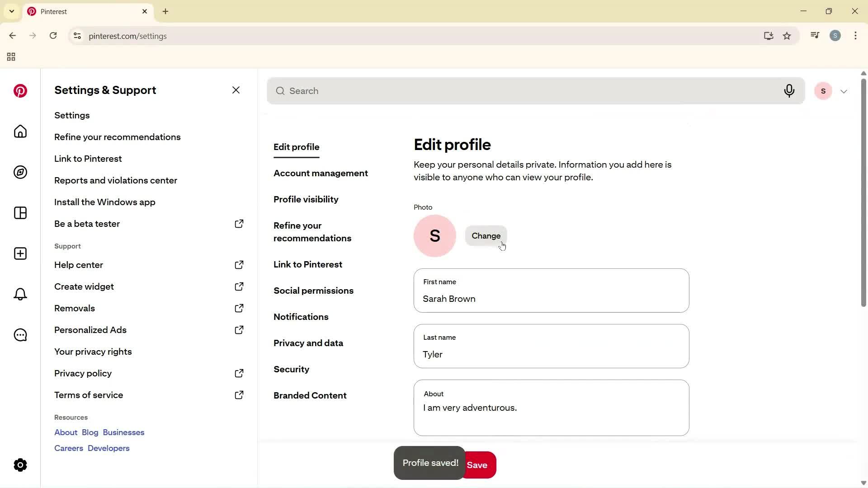Select the compass Explore icon in sidebar

point(20,172)
